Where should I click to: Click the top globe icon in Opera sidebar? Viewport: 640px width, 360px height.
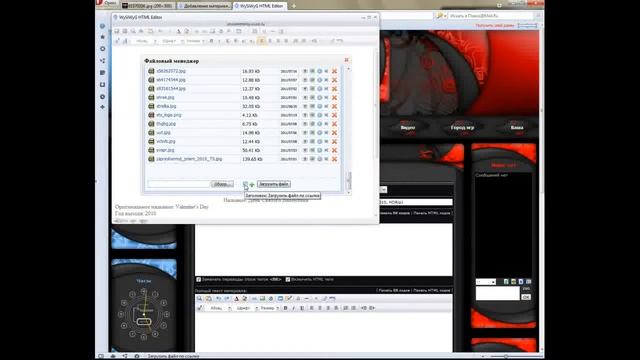(x=102, y=26)
